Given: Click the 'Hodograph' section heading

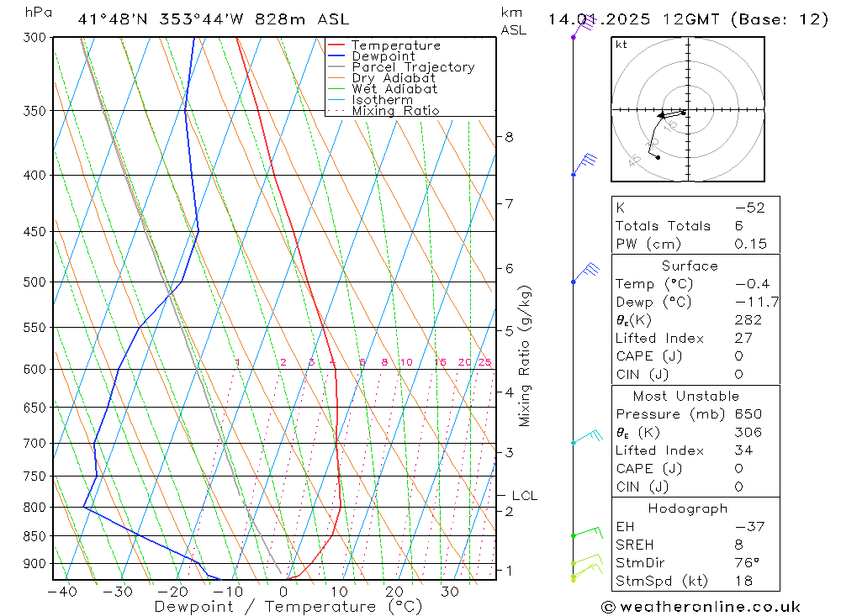Looking at the screenshot, I should coord(688,508).
